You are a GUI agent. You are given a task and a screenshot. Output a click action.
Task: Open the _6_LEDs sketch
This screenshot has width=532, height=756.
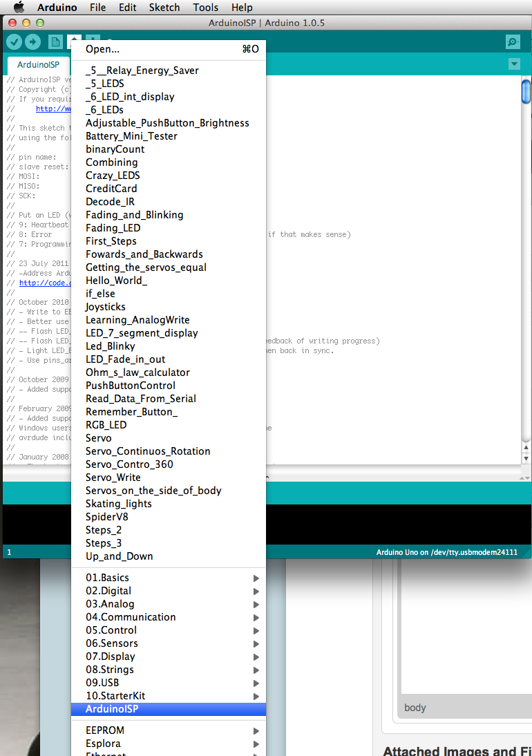click(169, 110)
